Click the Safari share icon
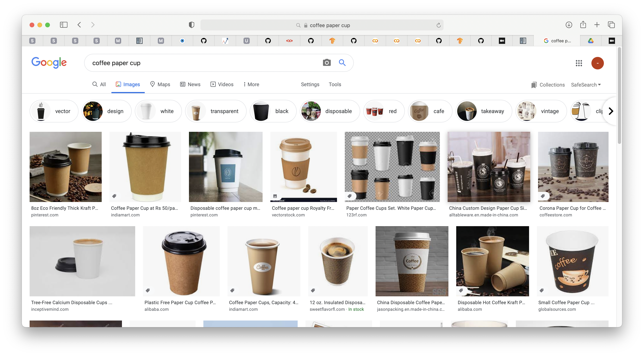 tap(583, 25)
